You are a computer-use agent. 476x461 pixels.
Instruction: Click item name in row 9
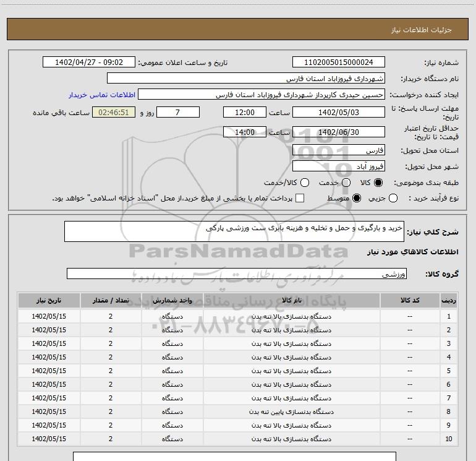pyautogui.click(x=291, y=426)
